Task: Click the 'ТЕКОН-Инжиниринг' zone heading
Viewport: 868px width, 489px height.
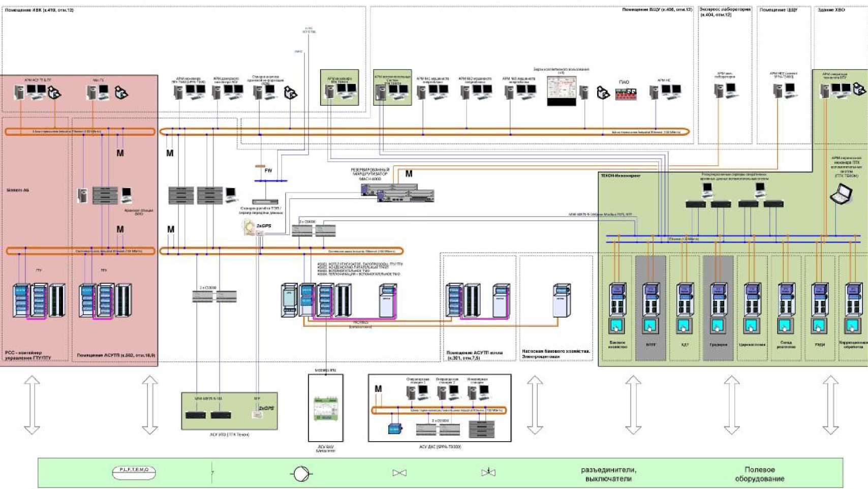Action: [621, 176]
